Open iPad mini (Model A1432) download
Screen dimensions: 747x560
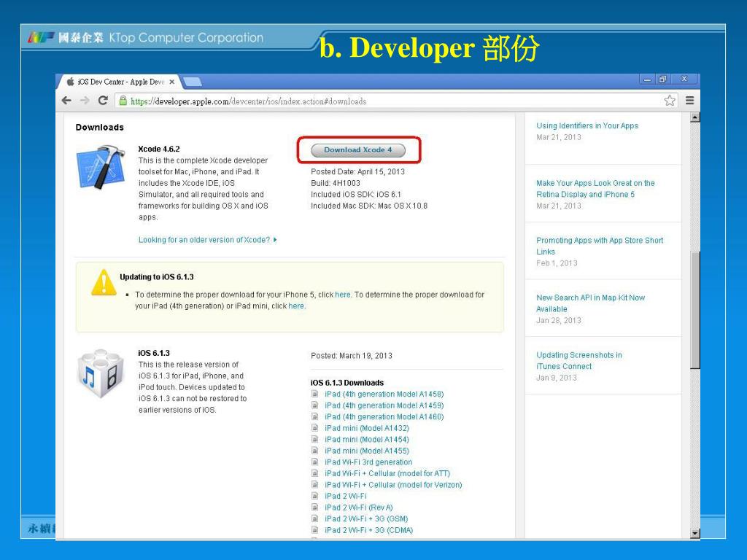[367, 428]
